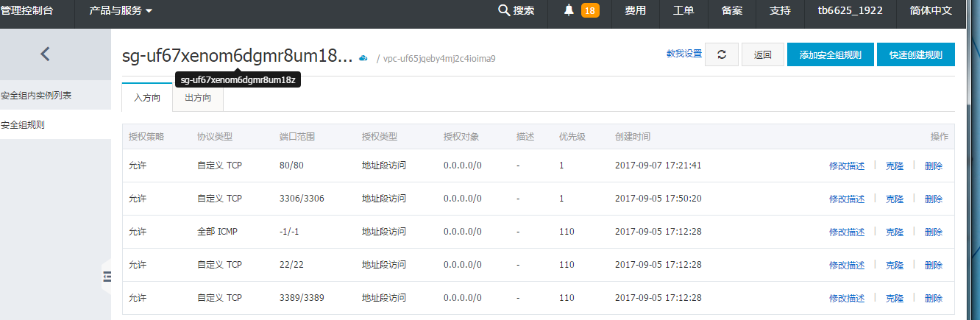This screenshot has height=320, width=980.
Task: Click 管理控制台 in top bar
Action: point(26,11)
